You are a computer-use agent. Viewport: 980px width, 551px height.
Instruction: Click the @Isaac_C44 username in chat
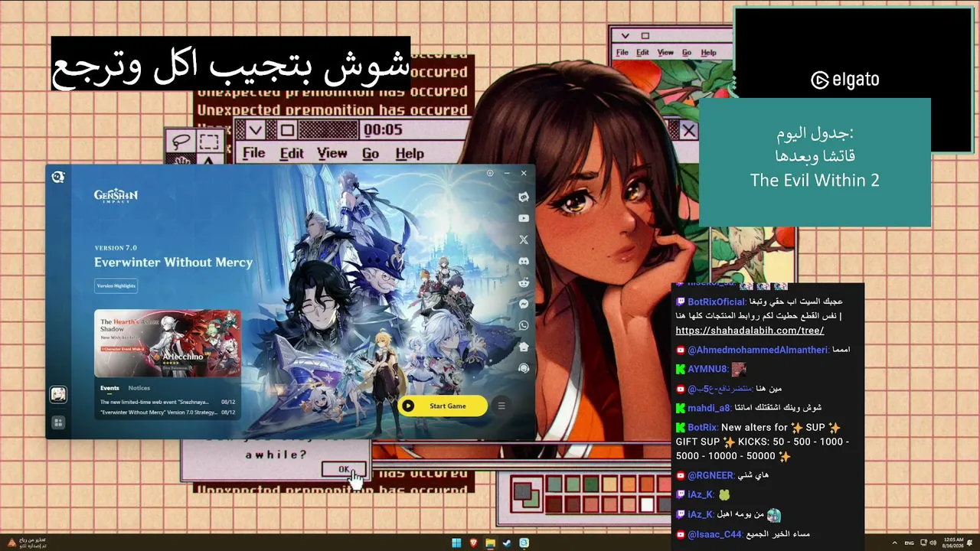[714, 534]
